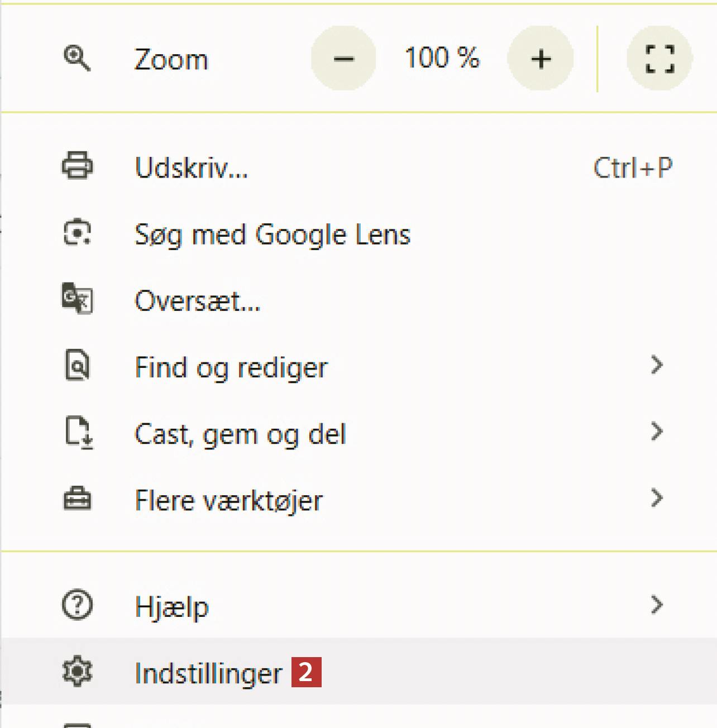
Task: Click the question mark Hjælp icon
Action: coord(77,605)
